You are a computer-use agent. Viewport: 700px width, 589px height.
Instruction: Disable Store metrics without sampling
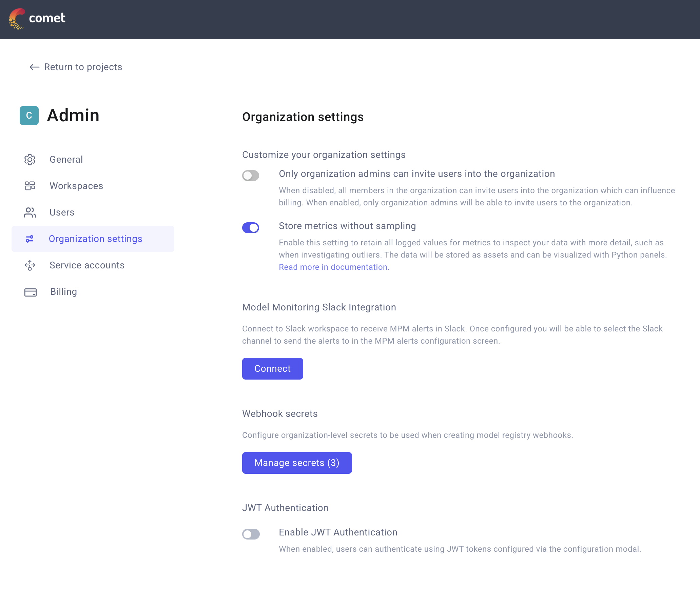pyautogui.click(x=251, y=228)
